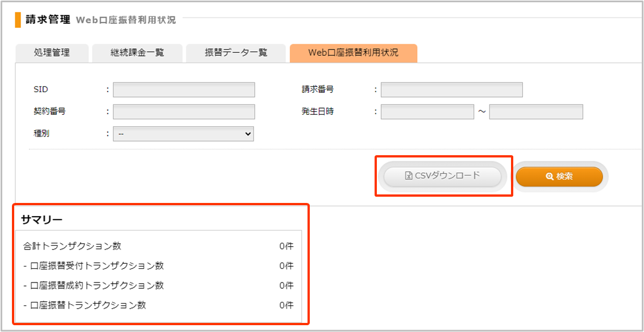
Task: Click the 請求管理 page title text
Action: tap(48, 19)
